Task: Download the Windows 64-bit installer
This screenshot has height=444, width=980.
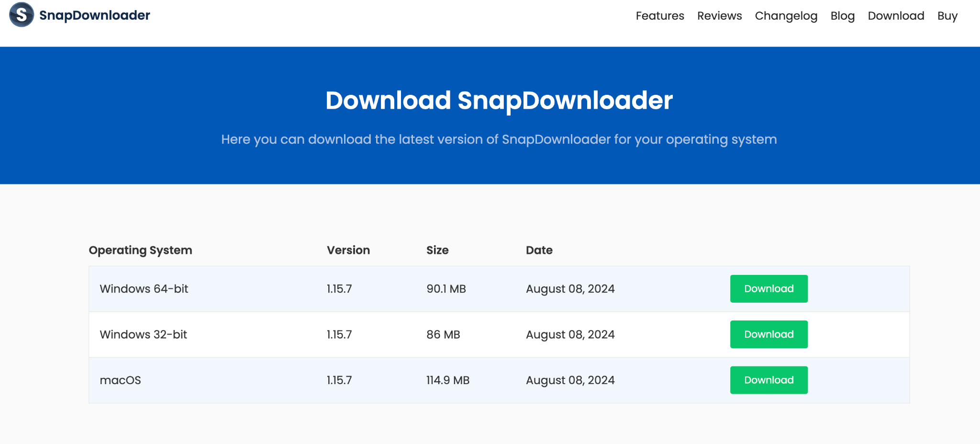Action: coord(768,289)
